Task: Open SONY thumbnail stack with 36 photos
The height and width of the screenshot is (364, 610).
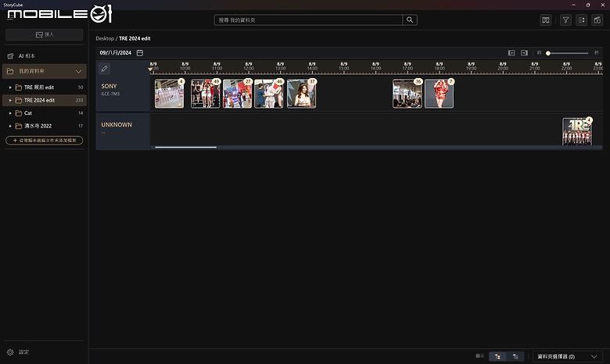Action: pyautogui.click(x=407, y=94)
